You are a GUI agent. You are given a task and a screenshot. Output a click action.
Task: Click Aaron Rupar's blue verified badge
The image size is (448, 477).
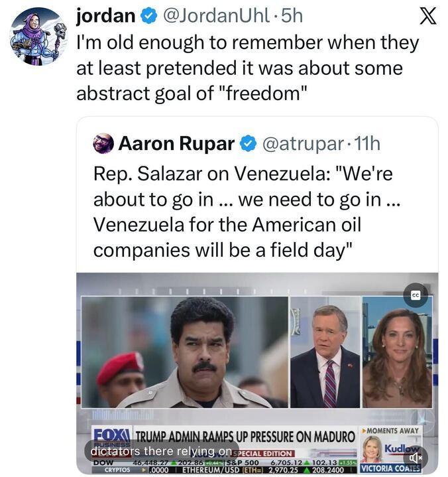tap(247, 143)
